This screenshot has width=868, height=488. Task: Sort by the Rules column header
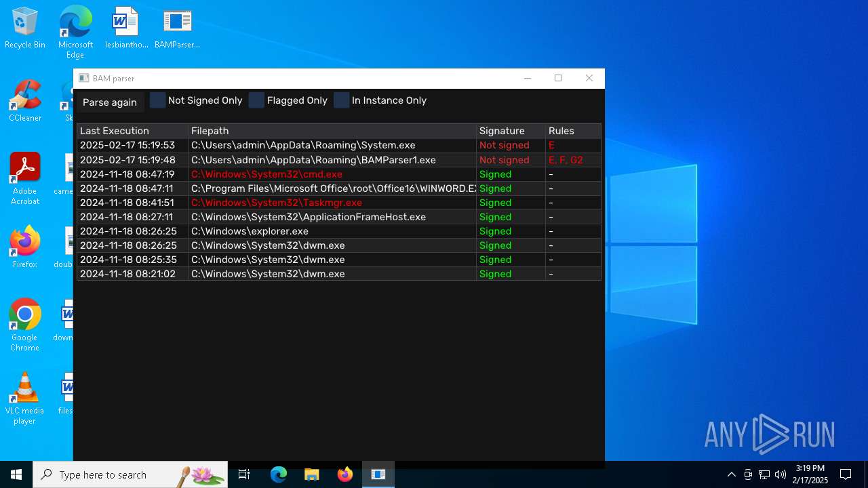573,131
